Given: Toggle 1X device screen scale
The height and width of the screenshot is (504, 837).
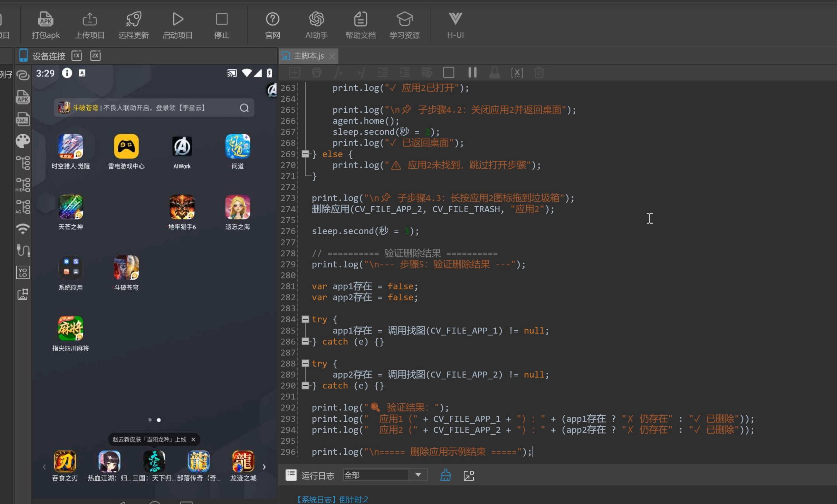Looking at the screenshot, I should pyautogui.click(x=77, y=56).
